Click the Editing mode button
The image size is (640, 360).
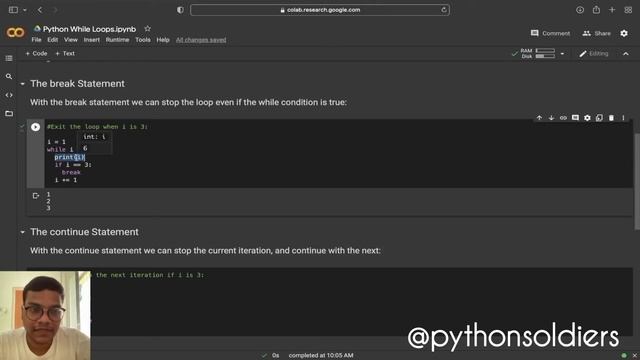point(593,53)
